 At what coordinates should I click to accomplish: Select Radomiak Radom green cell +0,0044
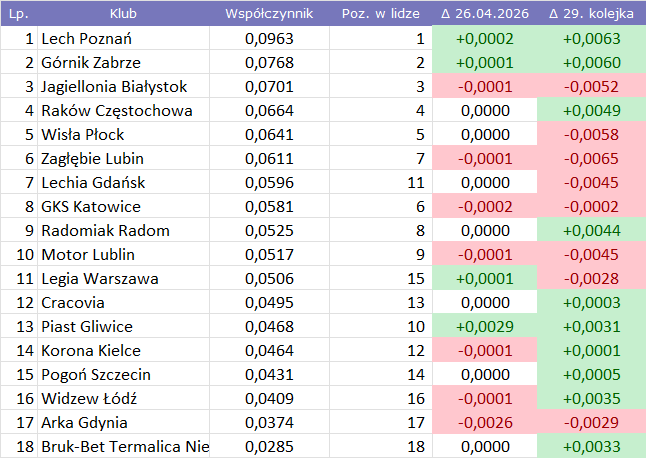[591, 231]
